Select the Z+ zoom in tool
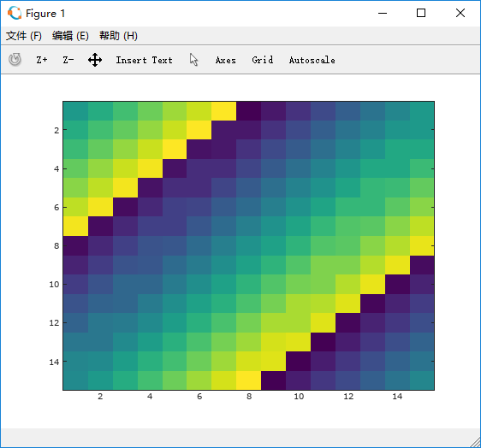This screenshot has width=481, height=448. coord(42,60)
